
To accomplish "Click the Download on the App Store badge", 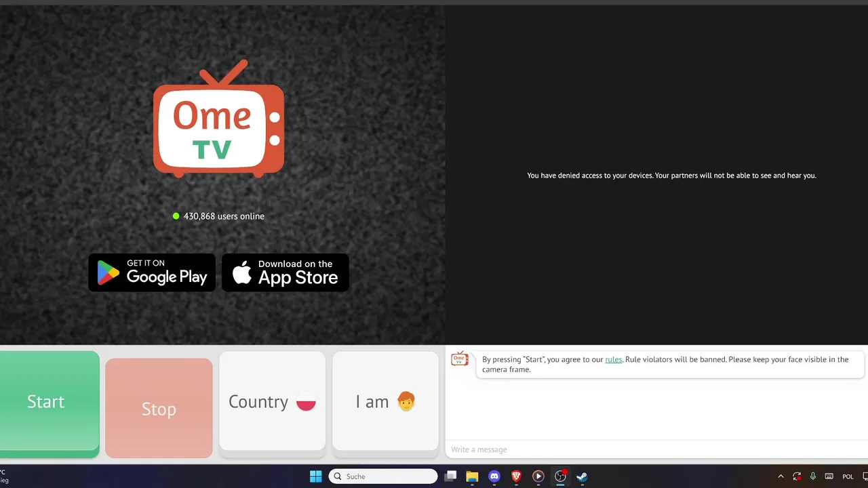I will point(285,272).
